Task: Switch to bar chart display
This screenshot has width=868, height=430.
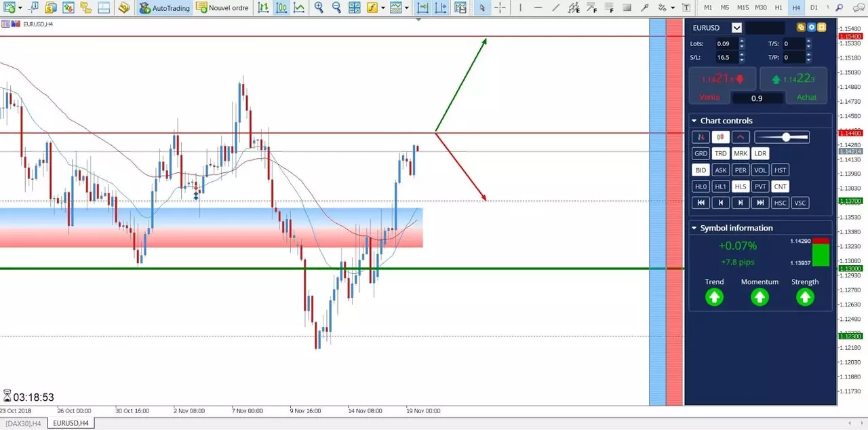Action: [263, 8]
